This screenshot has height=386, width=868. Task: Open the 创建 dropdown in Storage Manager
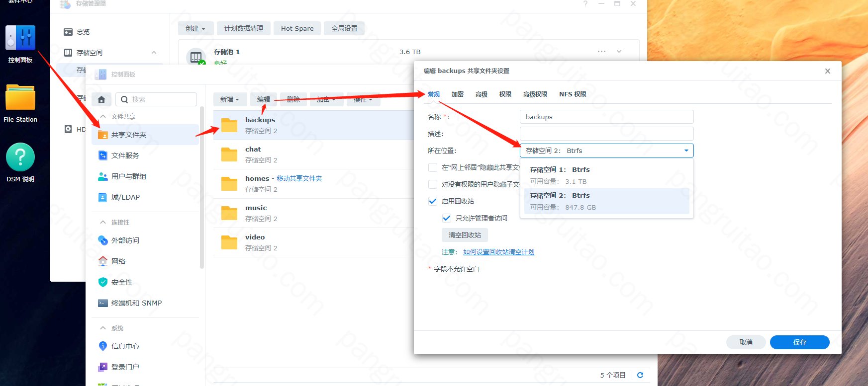pos(195,28)
